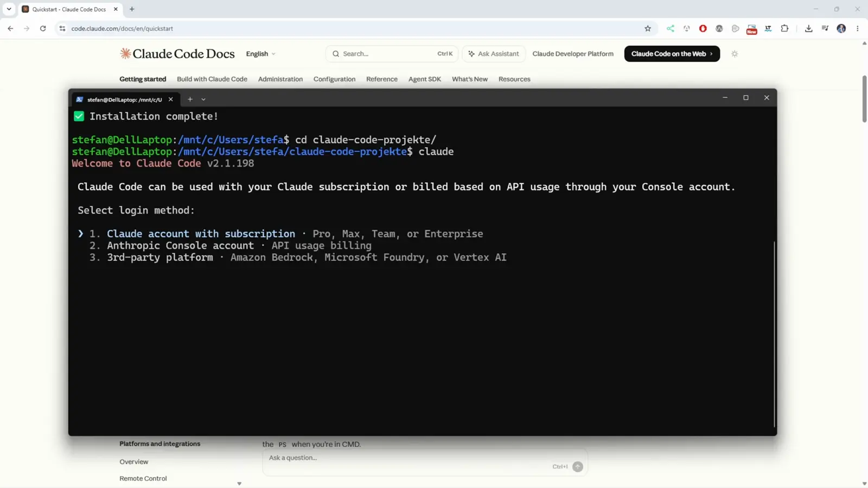868x488 pixels.
Task: Open Platforms and integrations sidebar section
Action: (x=160, y=444)
